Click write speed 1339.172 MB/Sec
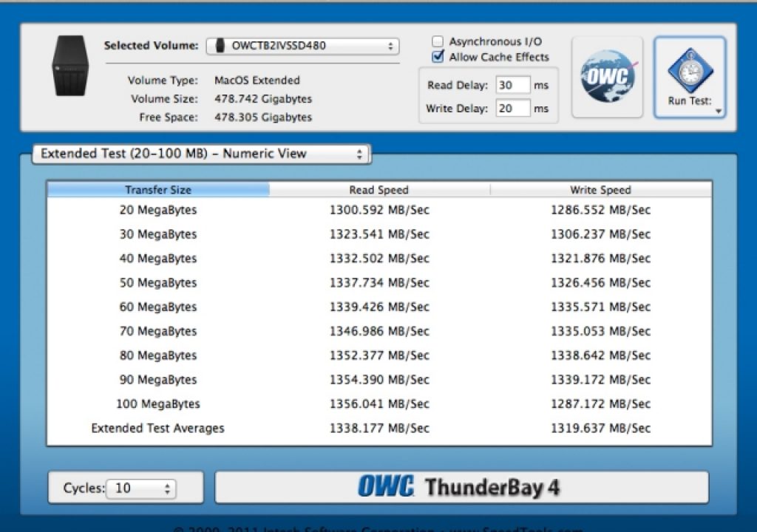The width and height of the screenshot is (757, 532). click(600, 380)
